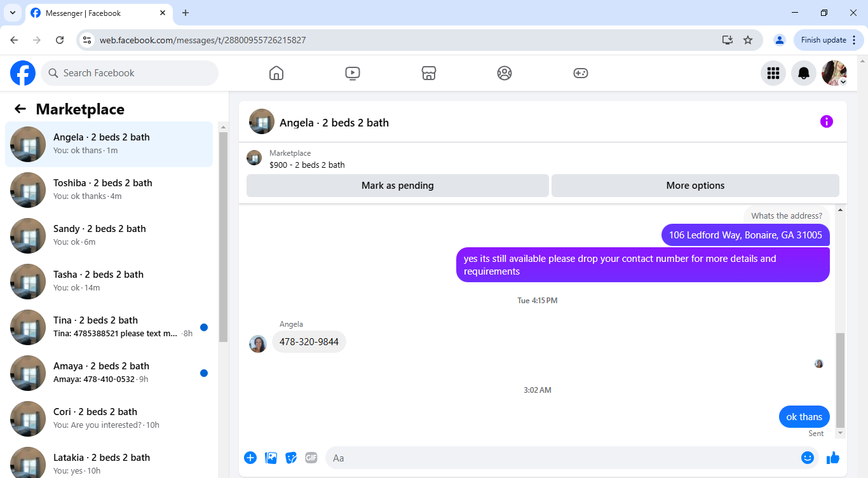This screenshot has height=478, width=868.
Task: Click the back arrow beside Marketplace heading
Action: click(x=20, y=109)
